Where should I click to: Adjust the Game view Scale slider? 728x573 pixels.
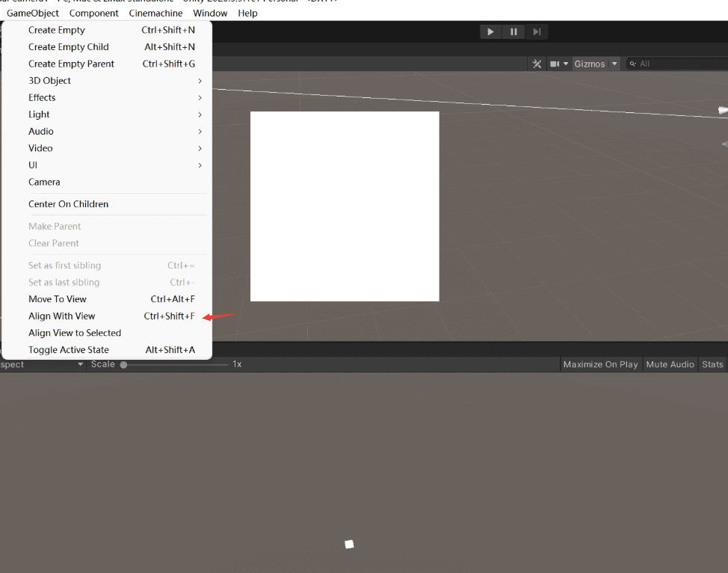tap(124, 364)
